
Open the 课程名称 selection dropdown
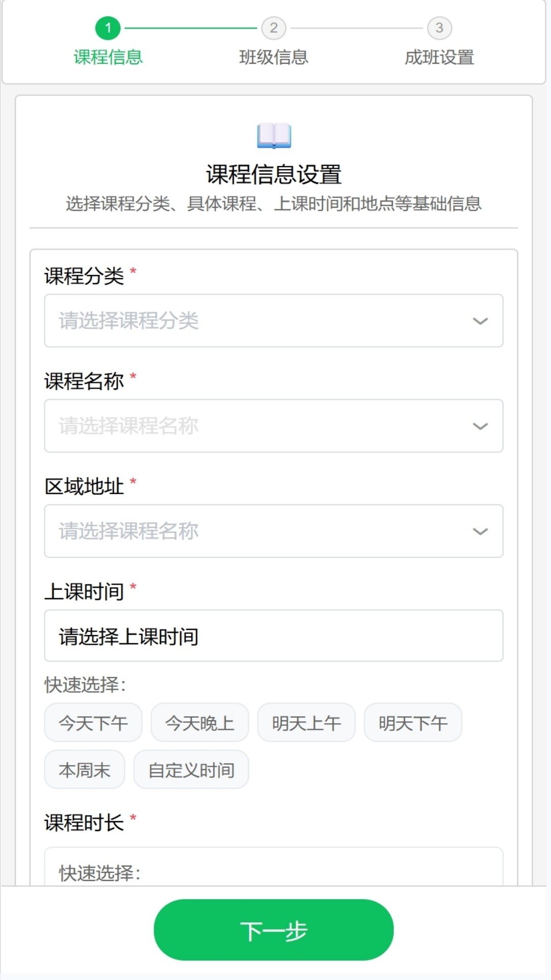click(274, 426)
